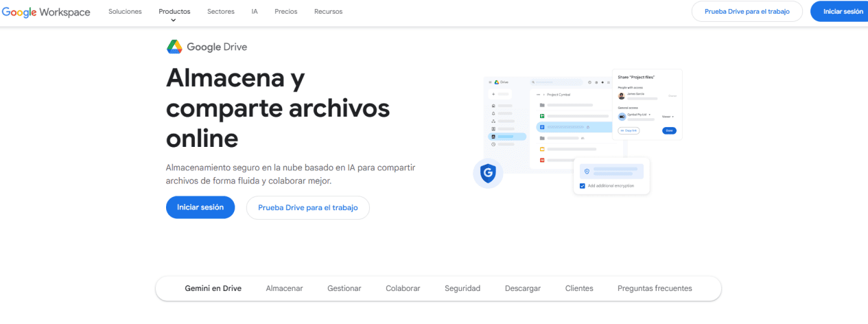
Task: Click the heading Almacena y comparte archivos online
Action: [x=278, y=108]
